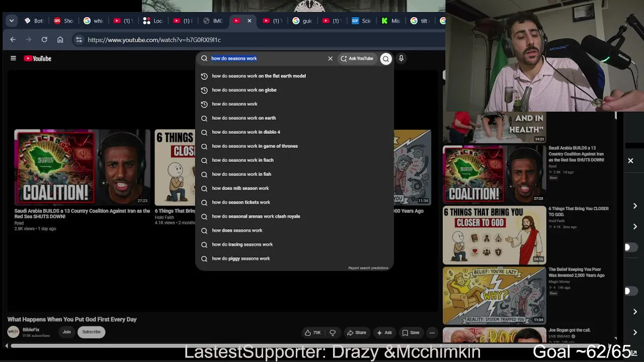Viewport: 644px width, 362px height.
Task: Switch to the 'IMG' tab
Action: (x=213, y=21)
